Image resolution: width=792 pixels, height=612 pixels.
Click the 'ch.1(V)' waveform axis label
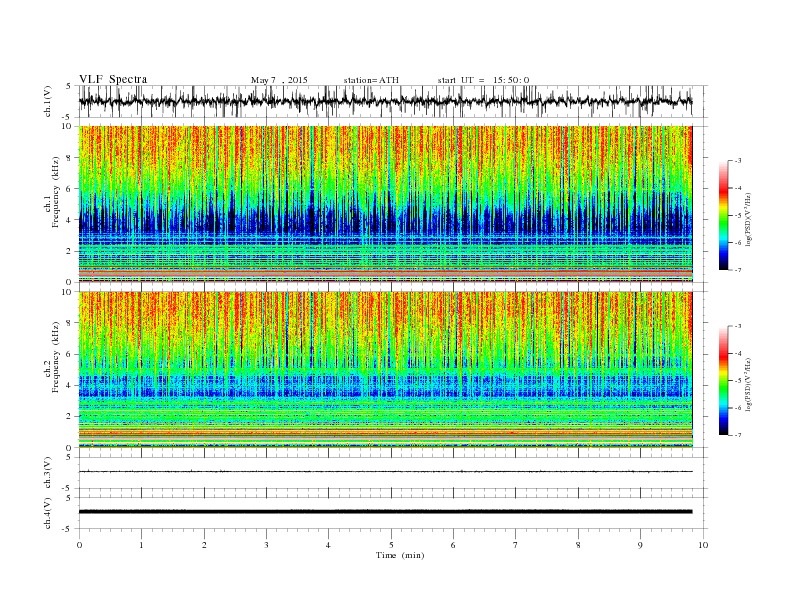point(47,101)
